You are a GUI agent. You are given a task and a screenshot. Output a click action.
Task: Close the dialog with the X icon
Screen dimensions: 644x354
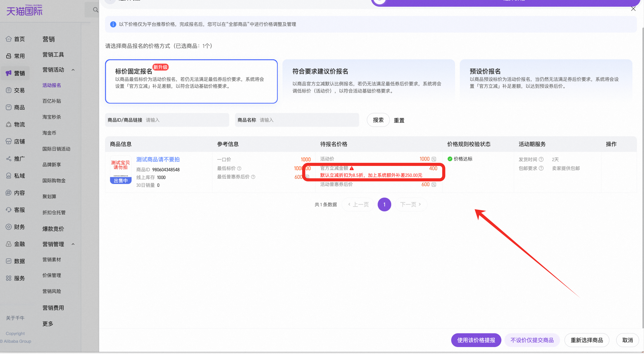(633, 9)
